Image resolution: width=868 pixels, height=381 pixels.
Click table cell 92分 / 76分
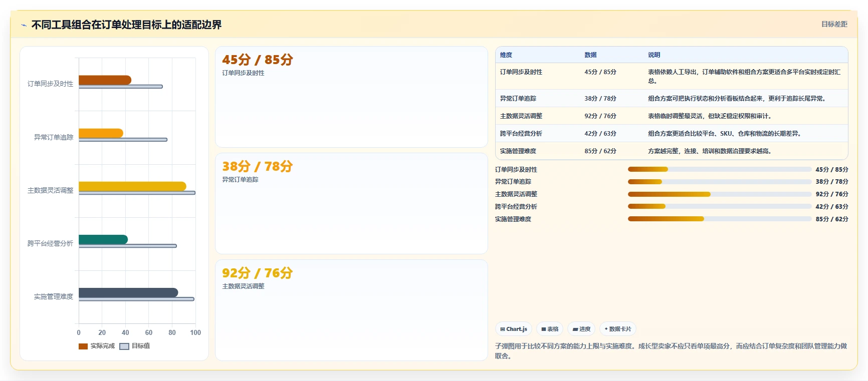click(600, 116)
